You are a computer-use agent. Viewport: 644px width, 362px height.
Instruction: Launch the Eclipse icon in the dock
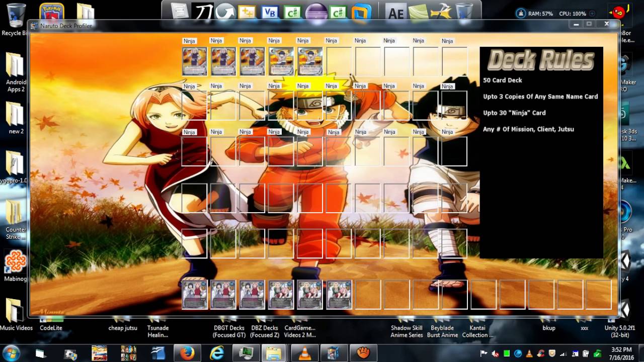tap(316, 12)
